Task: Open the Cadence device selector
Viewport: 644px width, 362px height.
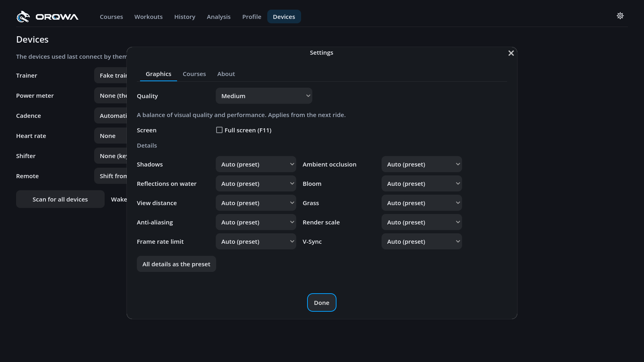Action: (x=111, y=115)
